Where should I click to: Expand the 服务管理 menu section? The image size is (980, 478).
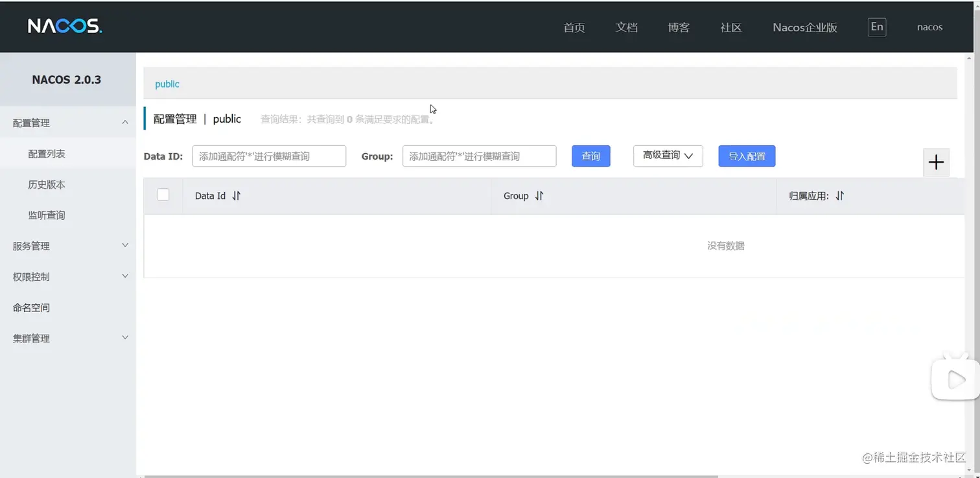[68, 246]
